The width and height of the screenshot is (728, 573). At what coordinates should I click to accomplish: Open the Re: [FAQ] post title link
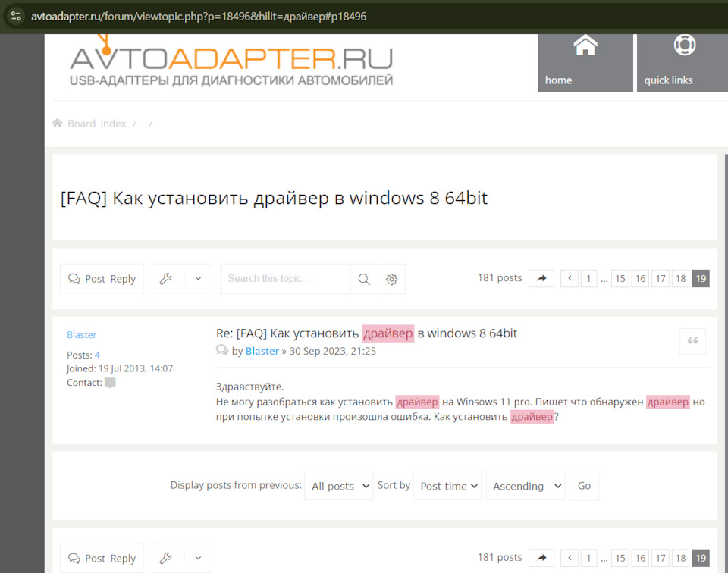click(x=366, y=333)
